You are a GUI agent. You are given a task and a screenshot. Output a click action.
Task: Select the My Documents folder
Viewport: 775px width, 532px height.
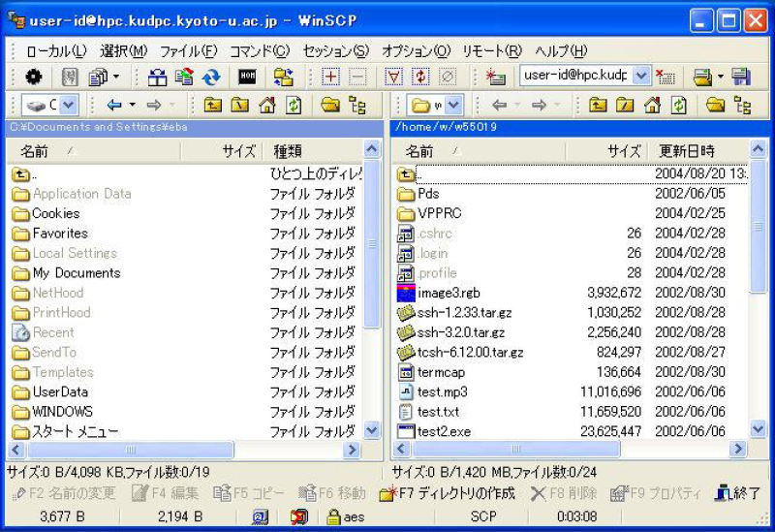click(x=77, y=273)
